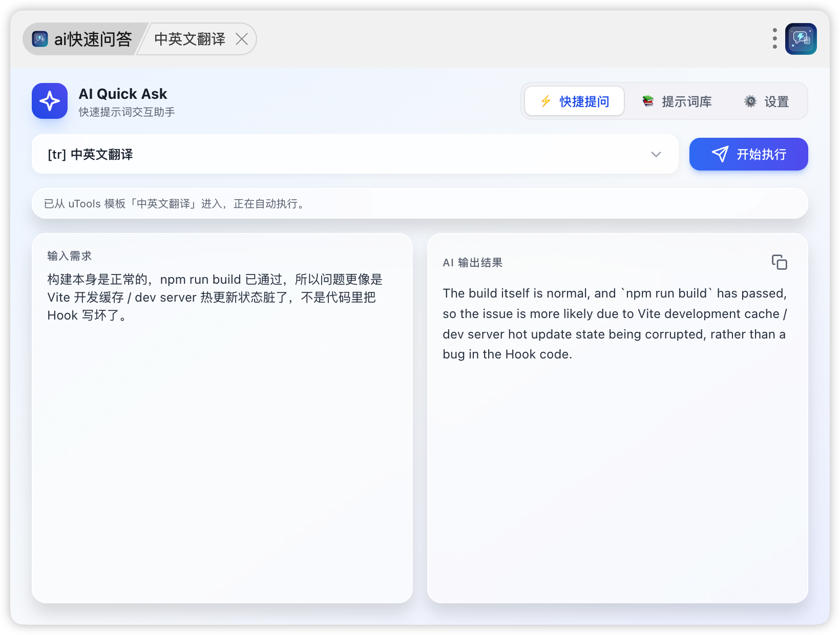Open 提示词库 via the books icon
The width and height of the screenshot is (840, 635).
(x=648, y=101)
